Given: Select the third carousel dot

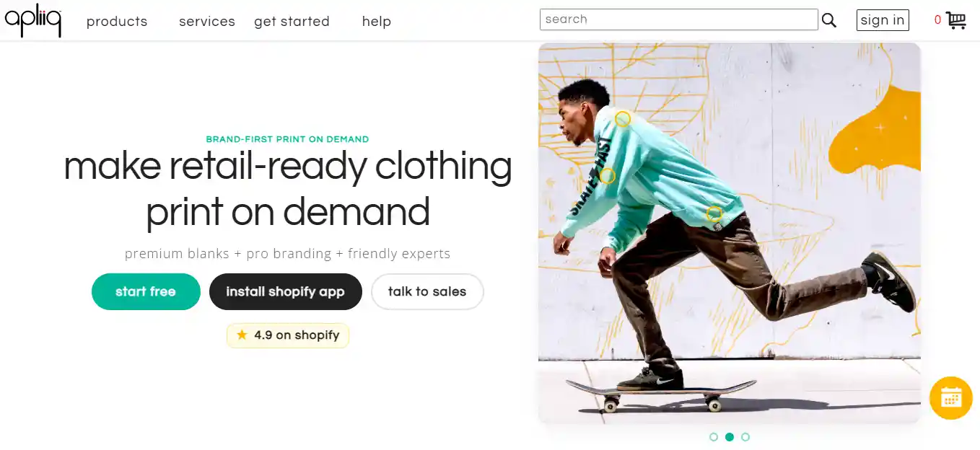Looking at the screenshot, I should [x=745, y=436].
